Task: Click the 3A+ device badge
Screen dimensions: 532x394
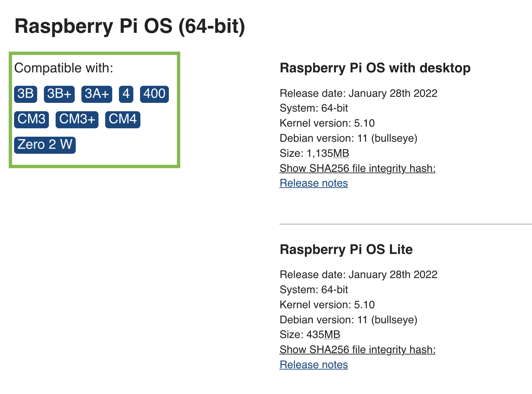Action: click(x=96, y=94)
